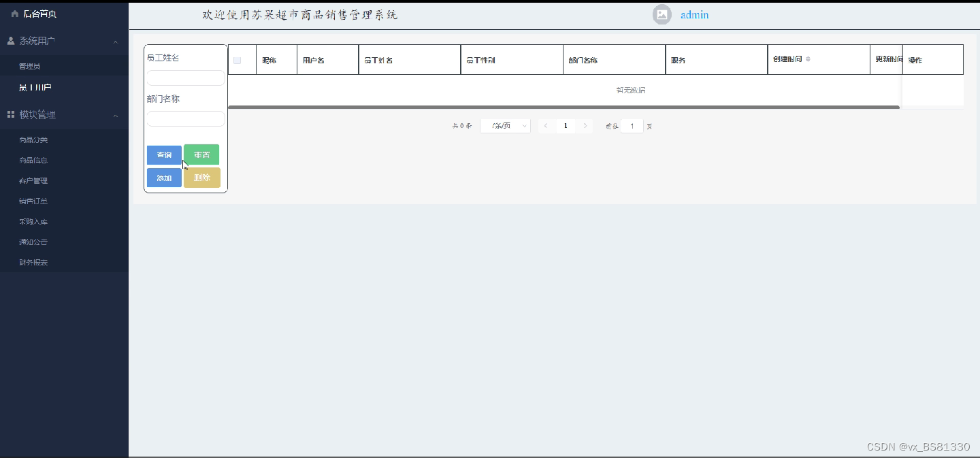The image size is (980, 458).
Task: Go to next page using right arrow
Action: [x=585, y=126]
